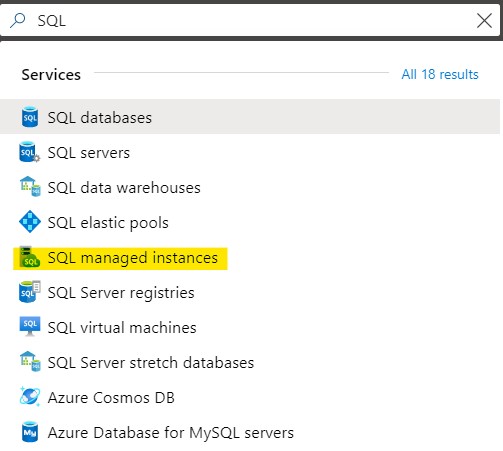The width and height of the screenshot is (503, 451).
Task: Click the magnifier search icon
Action: (17, 21)
